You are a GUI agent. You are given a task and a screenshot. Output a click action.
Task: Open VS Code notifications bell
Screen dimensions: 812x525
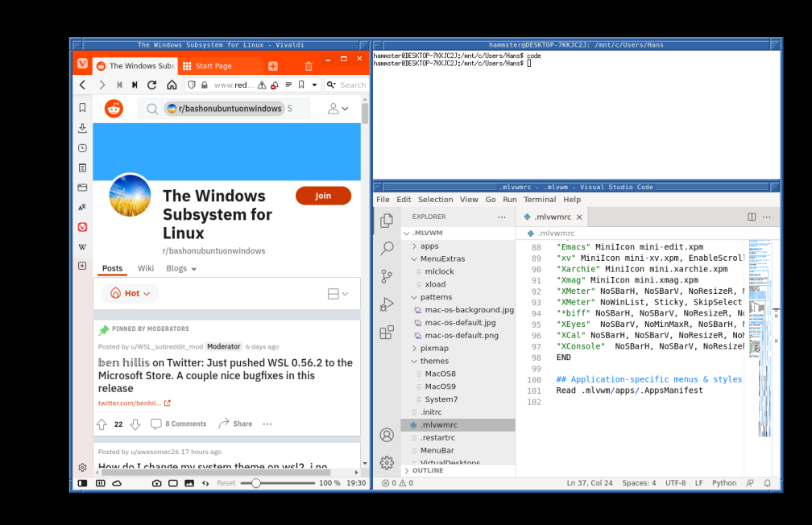(x=768, y=483)
